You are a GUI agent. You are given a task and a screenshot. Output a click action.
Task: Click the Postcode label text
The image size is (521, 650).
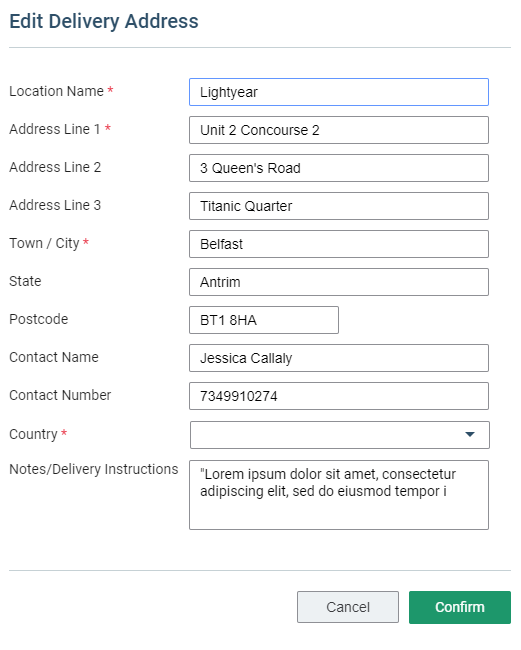pos(39,319)
